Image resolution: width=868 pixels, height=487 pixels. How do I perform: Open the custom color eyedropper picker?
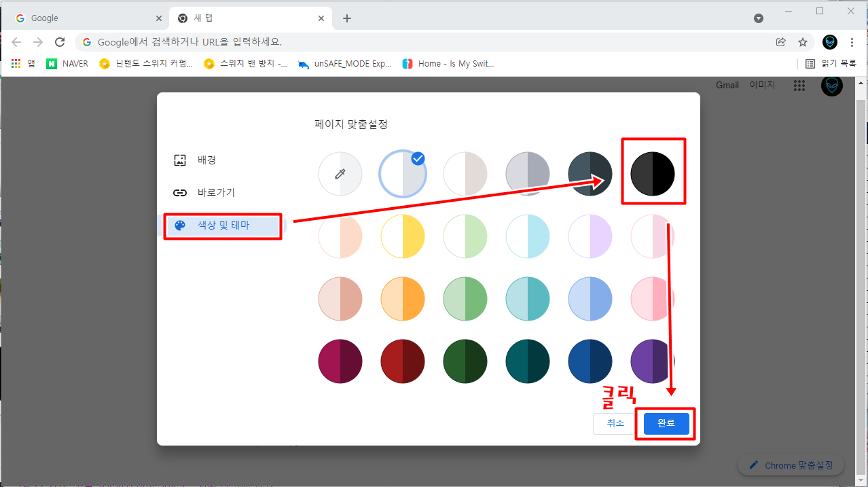click(x=340, y=174)
